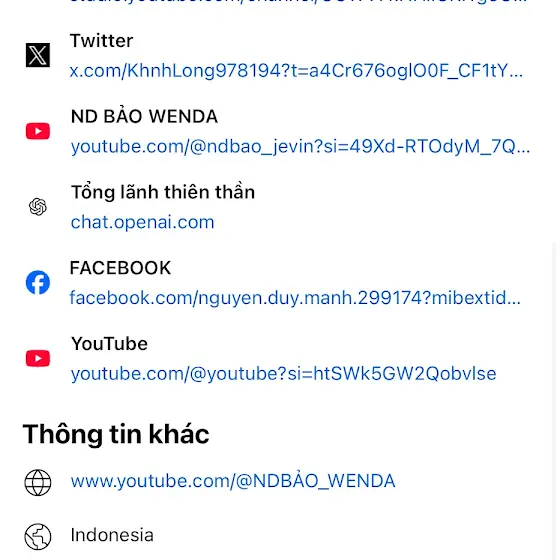Open the youtube.com/@ndbao_jevin link
560x560 pixels.
click(x=300, y=146)
